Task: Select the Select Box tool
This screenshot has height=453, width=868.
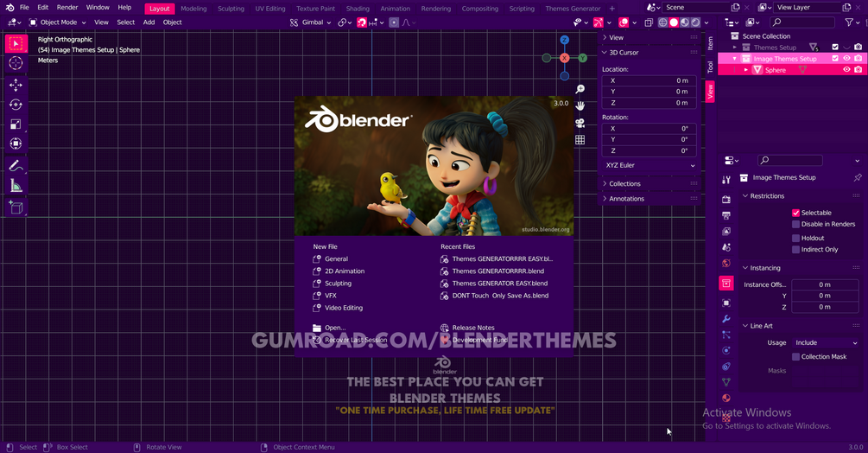Action: (16, 44)
